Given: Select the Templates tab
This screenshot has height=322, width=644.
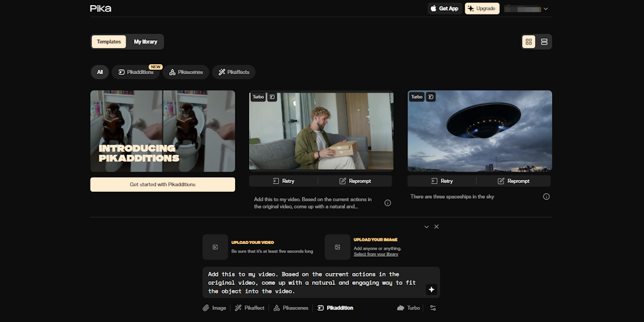Looking at the screenshot, I should pos(109,42).
